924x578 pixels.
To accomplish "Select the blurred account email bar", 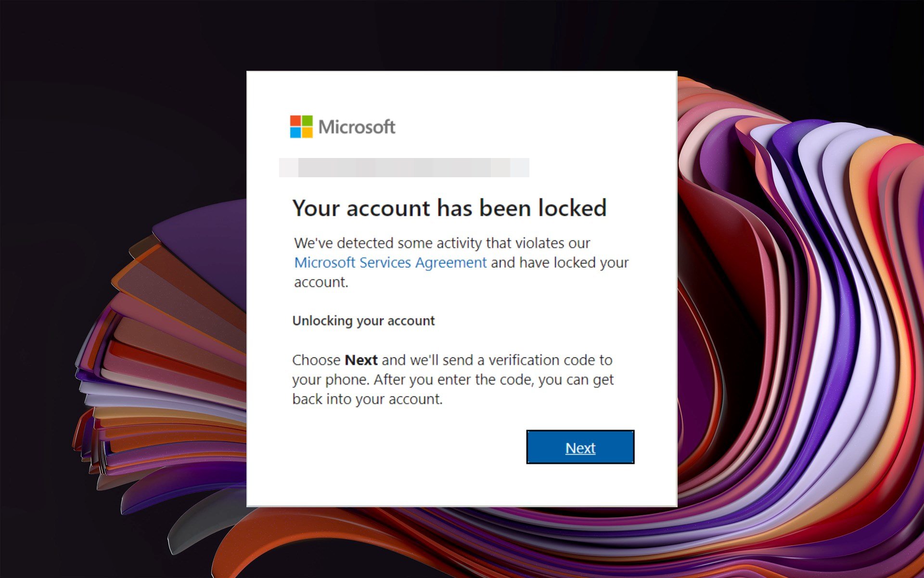I will coord(404,168).
